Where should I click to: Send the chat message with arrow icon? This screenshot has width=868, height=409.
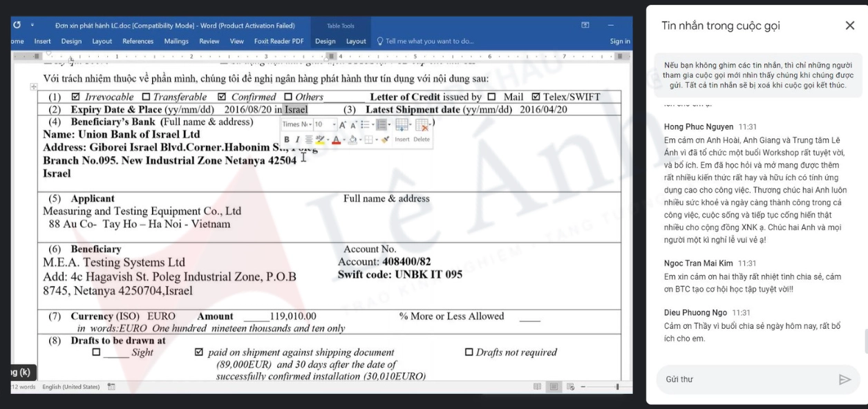pyautogui.click(x=844, y=379)
